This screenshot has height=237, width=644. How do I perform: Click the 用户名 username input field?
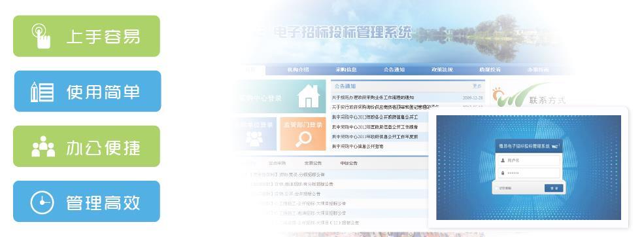tap(528, 160)
